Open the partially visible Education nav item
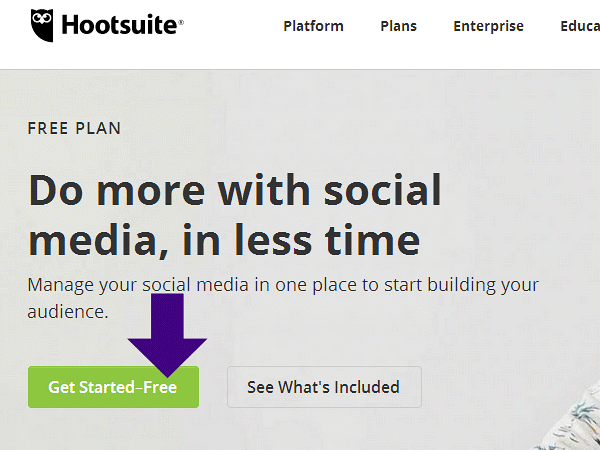The image size is (600, 450). click(x=580, y=26)
